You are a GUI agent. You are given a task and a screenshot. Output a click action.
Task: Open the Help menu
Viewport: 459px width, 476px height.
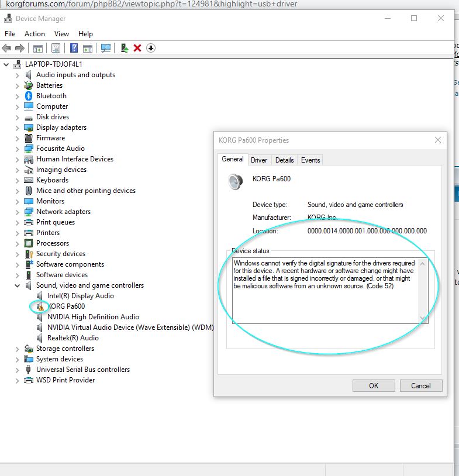tap(85, 34)
